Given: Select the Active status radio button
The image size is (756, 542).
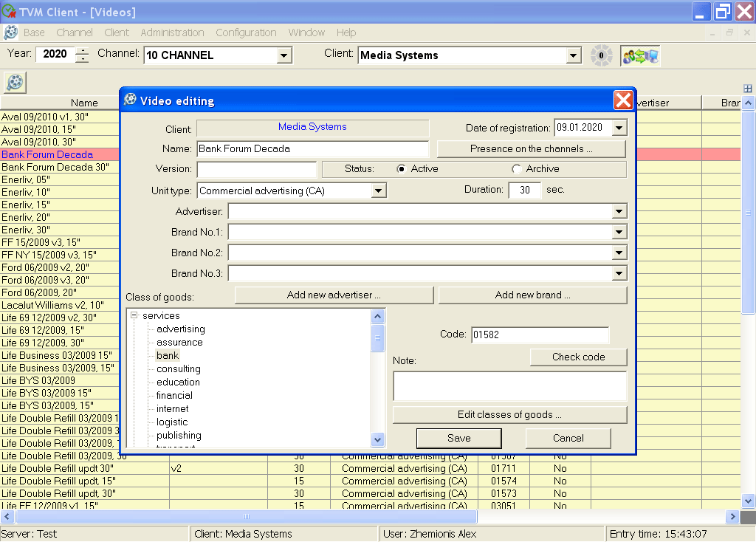Looking at the screenshot, I should 402,169.
